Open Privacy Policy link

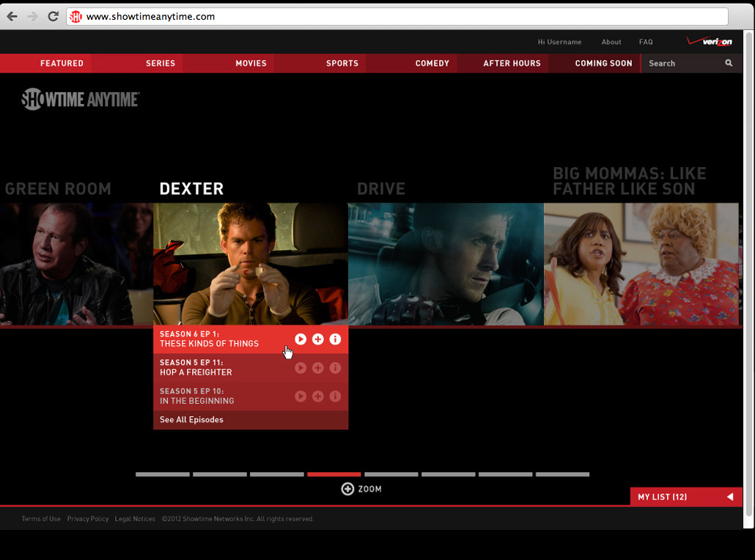(88, 519)
